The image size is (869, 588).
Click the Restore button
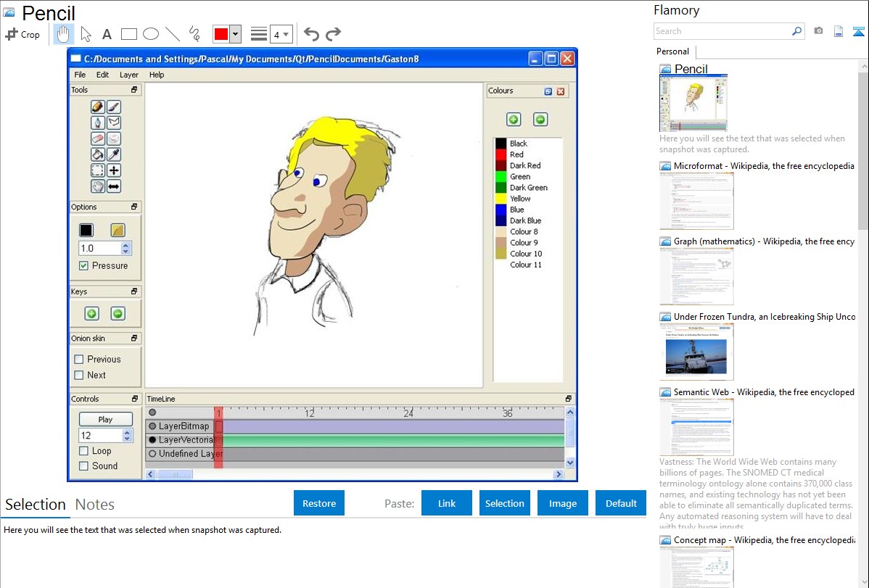(x=319, y=503)
